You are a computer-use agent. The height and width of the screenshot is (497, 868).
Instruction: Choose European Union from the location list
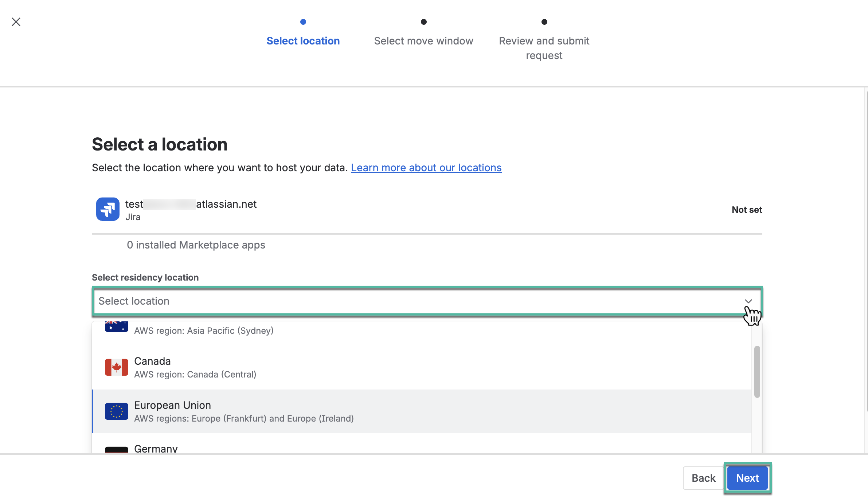[x=422, y=411]
